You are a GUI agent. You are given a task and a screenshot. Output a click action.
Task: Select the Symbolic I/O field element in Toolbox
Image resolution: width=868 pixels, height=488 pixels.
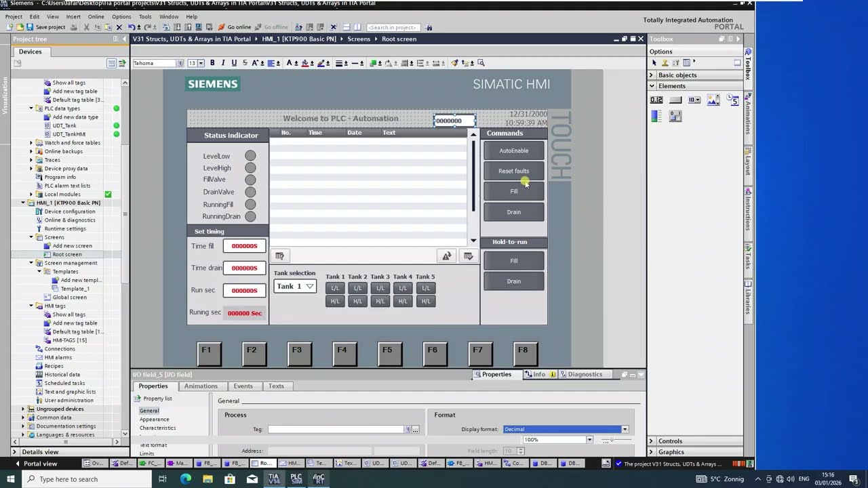click(x=694, y=100)
